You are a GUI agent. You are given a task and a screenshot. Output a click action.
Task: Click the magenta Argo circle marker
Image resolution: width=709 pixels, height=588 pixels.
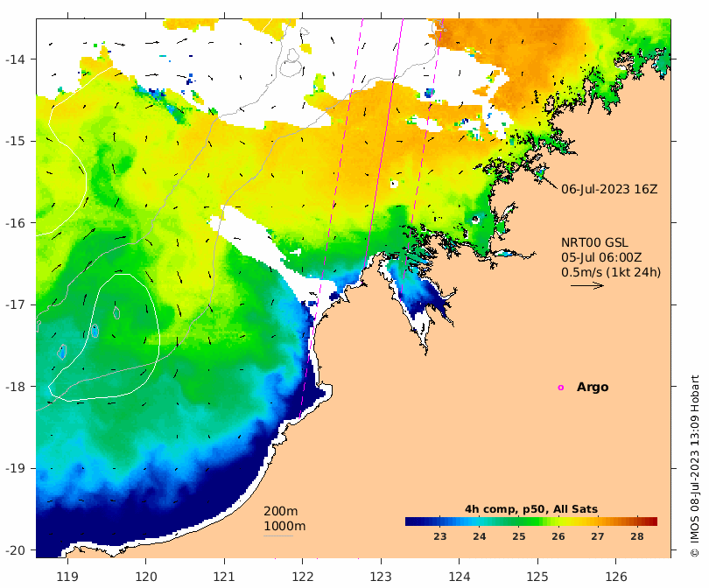[x=561, y=388]
